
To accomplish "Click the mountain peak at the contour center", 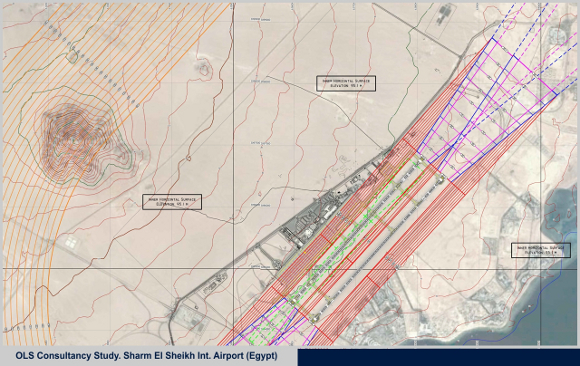I will point(74,141).
